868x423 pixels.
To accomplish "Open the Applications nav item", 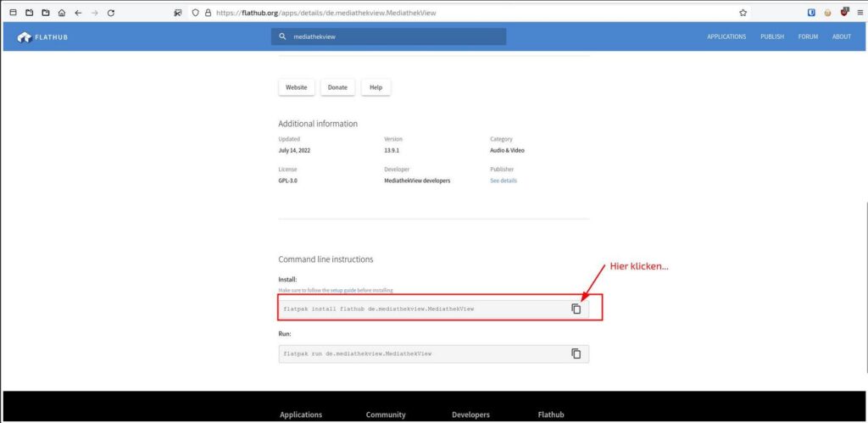I will click(726, 36).
